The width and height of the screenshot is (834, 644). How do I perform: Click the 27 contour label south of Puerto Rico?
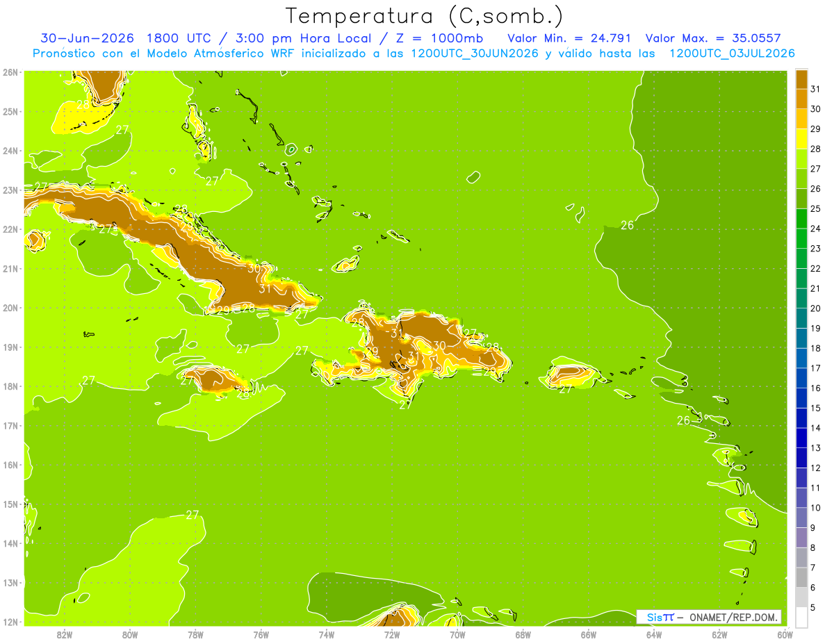click(566, 389)
